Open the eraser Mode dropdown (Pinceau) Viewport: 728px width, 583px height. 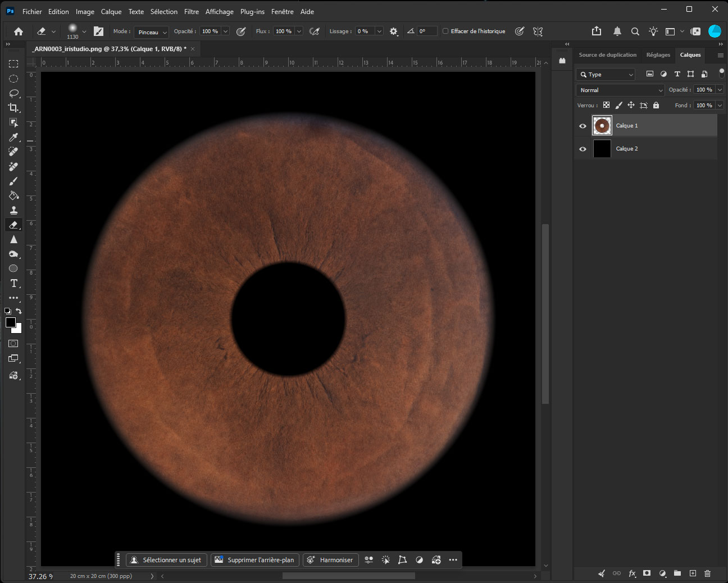(x=151, y=32)
